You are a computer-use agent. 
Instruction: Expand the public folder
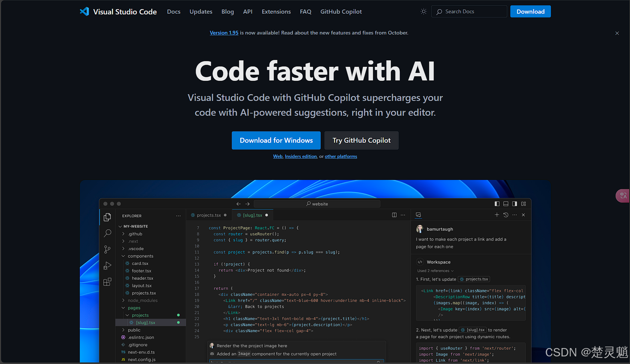click(123, 330)
